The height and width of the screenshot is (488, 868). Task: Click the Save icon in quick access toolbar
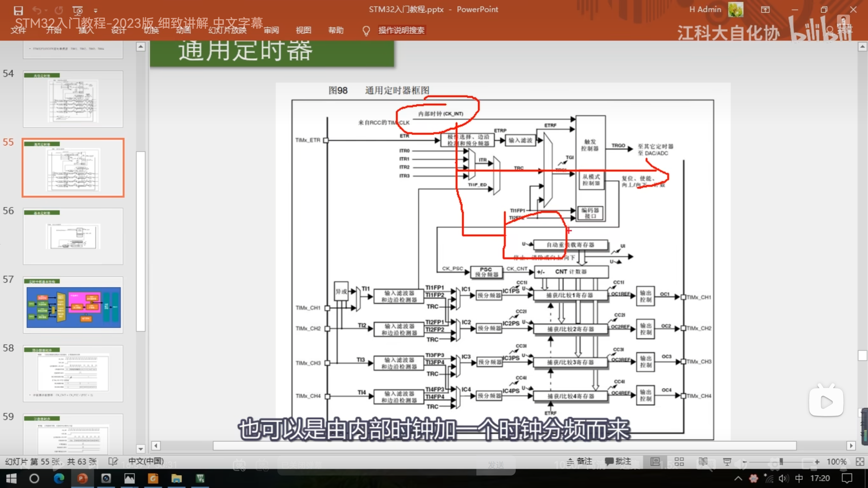point(18,11)
